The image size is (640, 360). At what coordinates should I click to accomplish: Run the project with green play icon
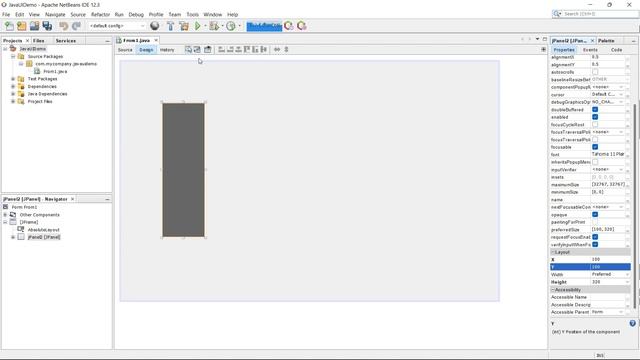(198, 26)
